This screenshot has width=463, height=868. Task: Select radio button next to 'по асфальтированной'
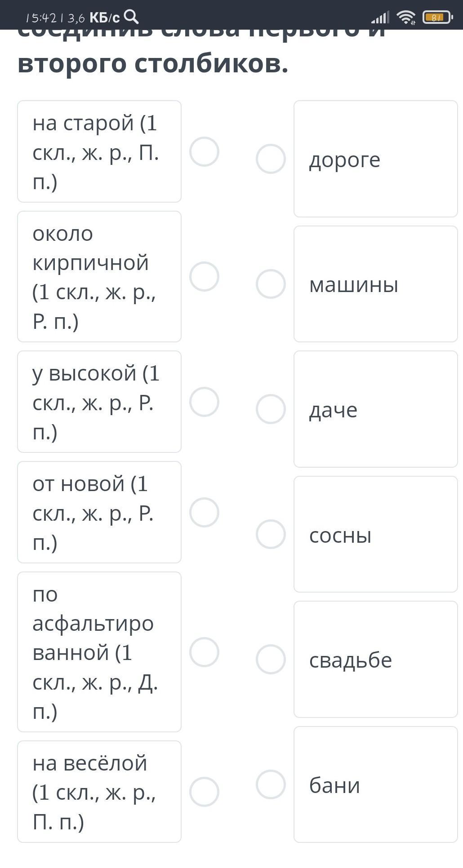[204, 652]
